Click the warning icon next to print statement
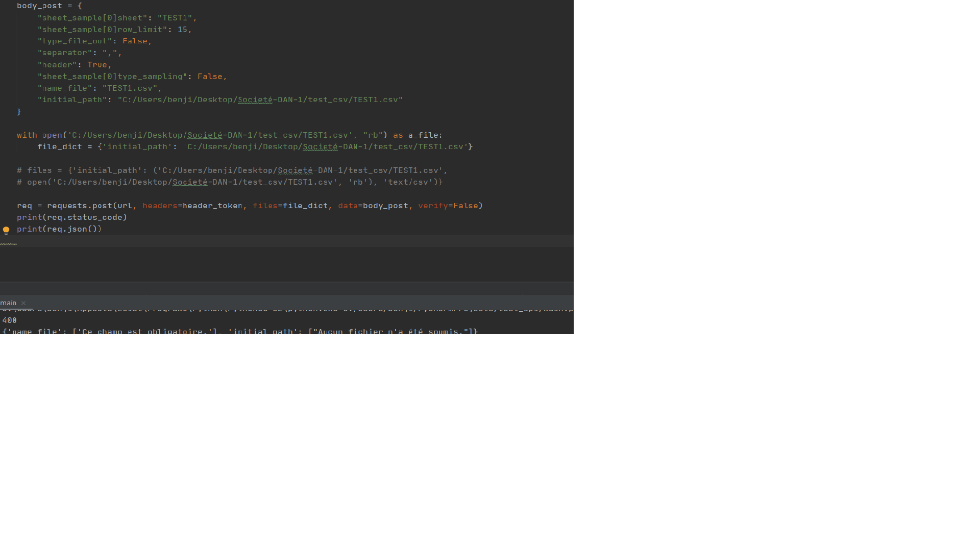This screenshot has width=980, height=551. coord(7,230)
